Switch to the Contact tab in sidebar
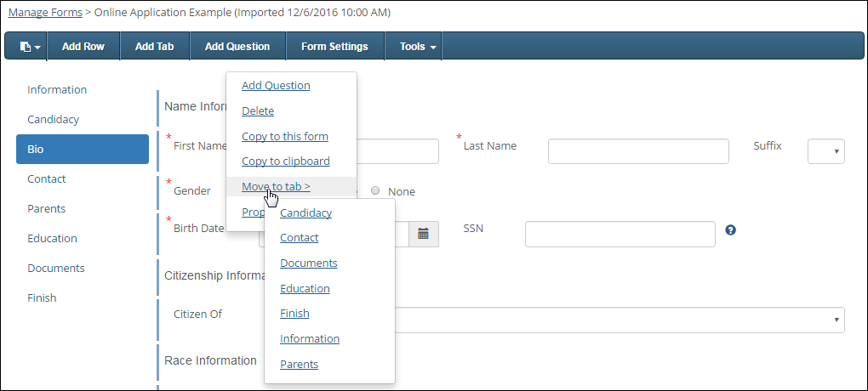The image size is (868, 391). click(x=46, y=178)
